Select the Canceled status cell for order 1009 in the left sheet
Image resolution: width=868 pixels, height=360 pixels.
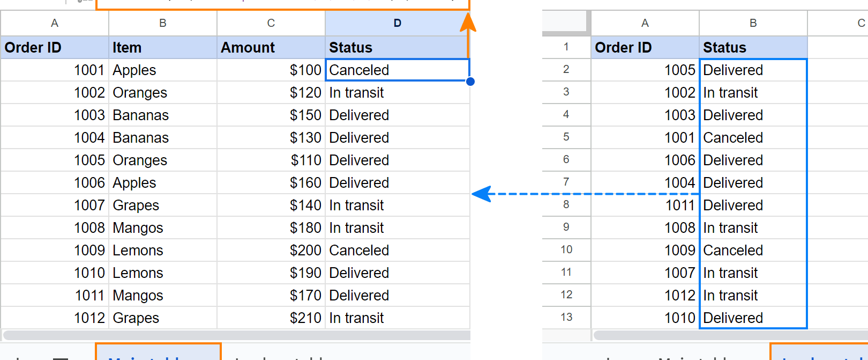pos(397,251)
